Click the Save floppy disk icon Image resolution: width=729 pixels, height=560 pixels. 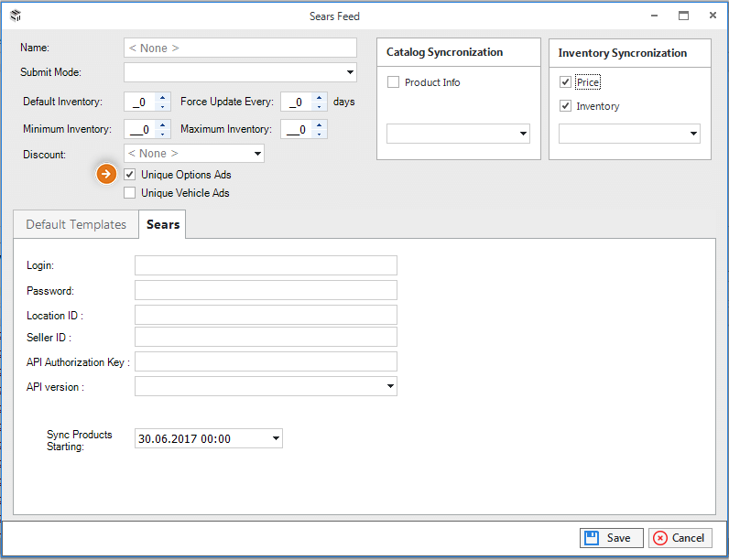click(x=592, y=538)
